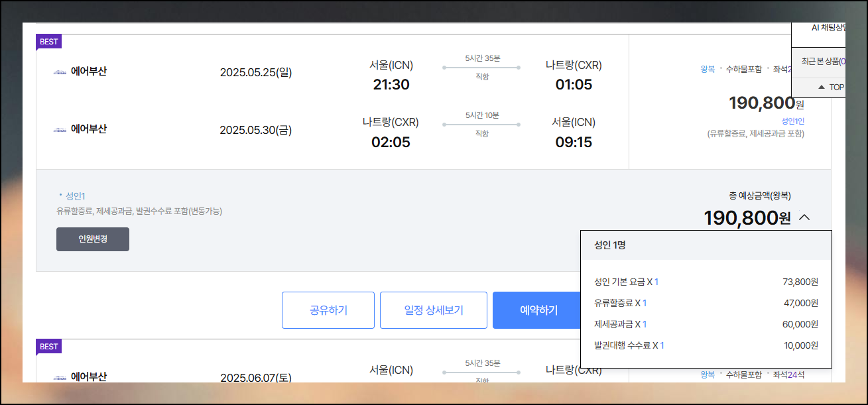
Task: Click the 2025.06.07(토) date in bottom card
Action: [x=256, y=378]
